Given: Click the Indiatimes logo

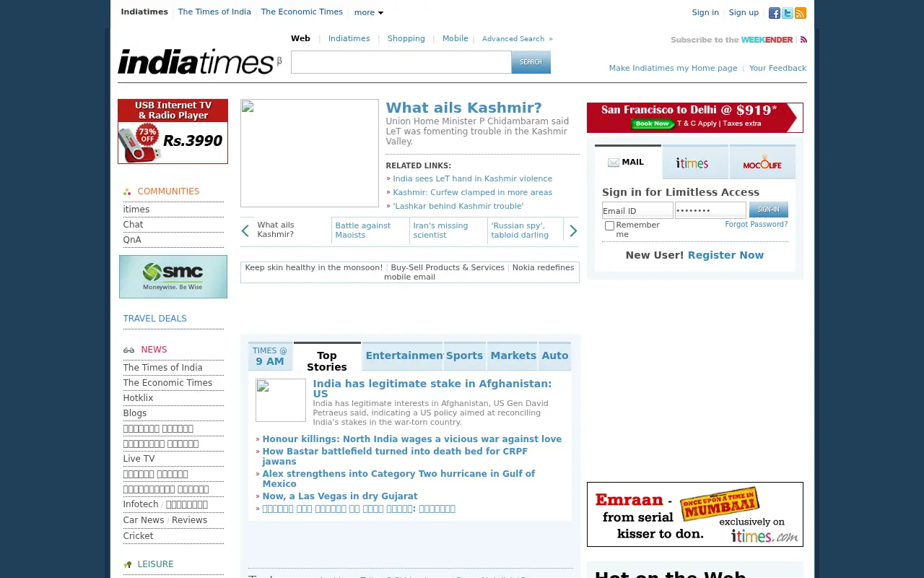Looking at the screenshot, I should click(x=199, y=61).
